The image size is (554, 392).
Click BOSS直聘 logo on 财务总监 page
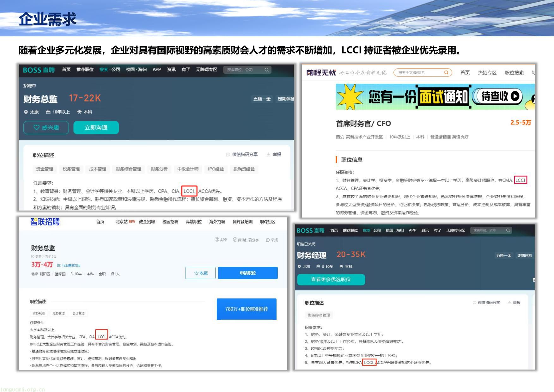coord(39,70)
